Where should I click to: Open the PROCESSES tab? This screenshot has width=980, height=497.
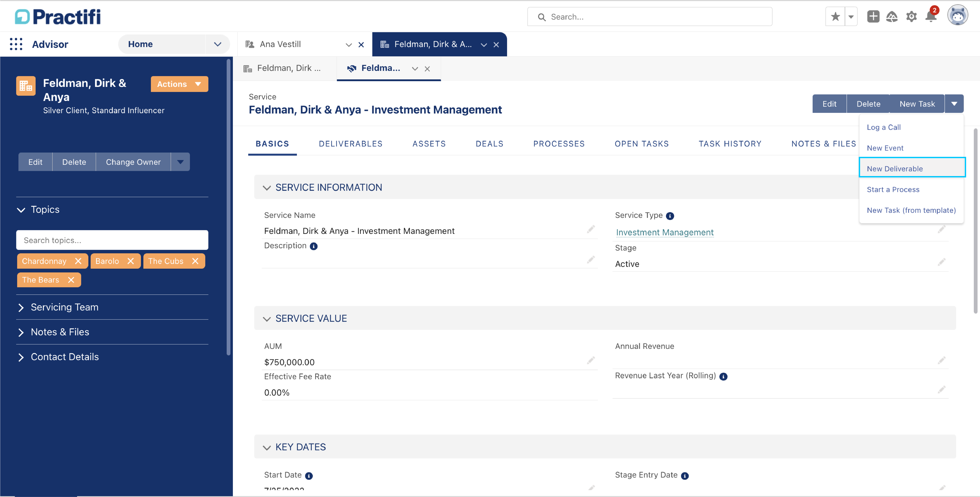pyautogui.click(x=559, y=144)
